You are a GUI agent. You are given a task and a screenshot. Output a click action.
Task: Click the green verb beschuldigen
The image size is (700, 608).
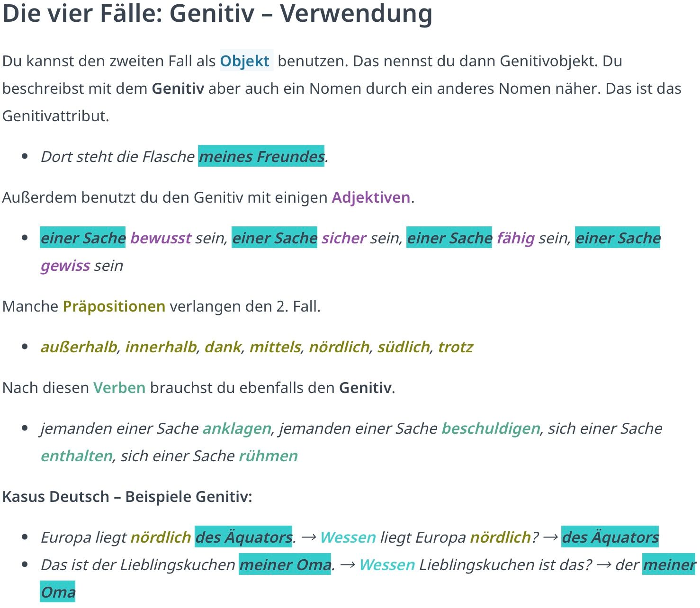pos(491,428)
